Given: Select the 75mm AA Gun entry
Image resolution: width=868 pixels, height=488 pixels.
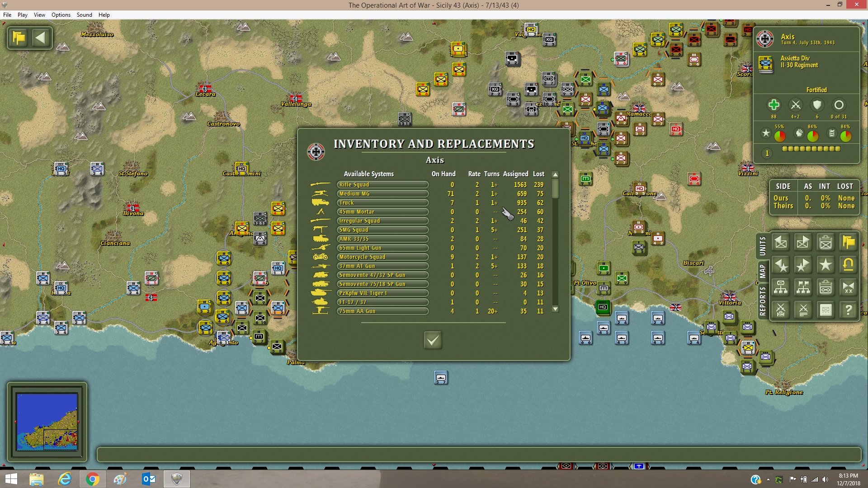Looking at the screenshot, I should [x=382, y=311].
